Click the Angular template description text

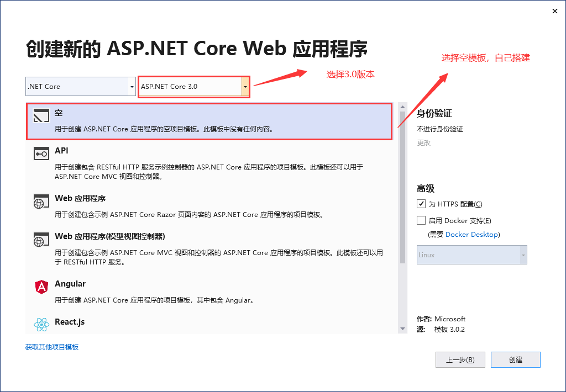(155, 300)
